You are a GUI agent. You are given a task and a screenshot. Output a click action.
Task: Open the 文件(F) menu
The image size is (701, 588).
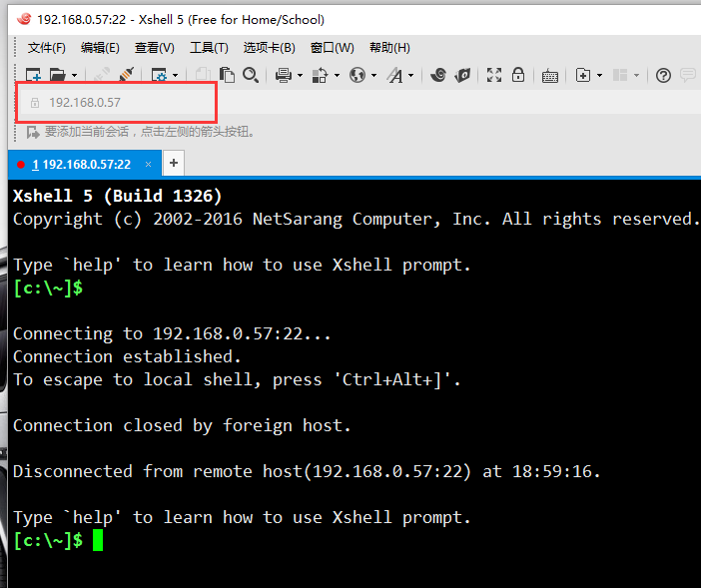(x=47, y=48)
